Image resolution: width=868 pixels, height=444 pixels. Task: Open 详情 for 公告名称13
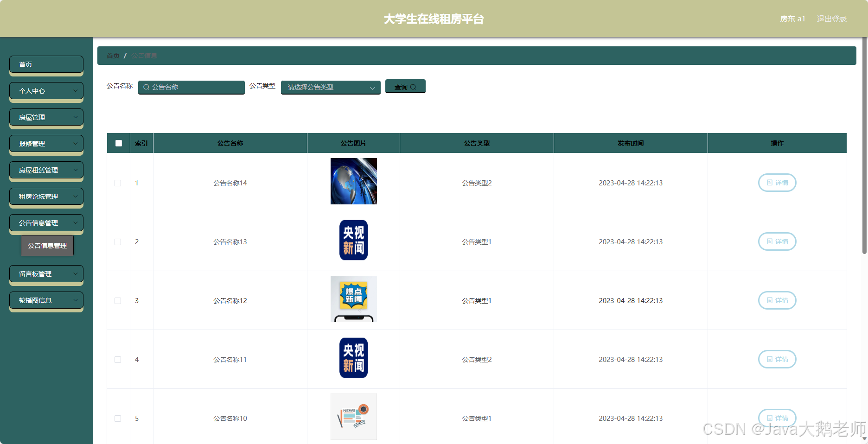click(x=777, y=241)
